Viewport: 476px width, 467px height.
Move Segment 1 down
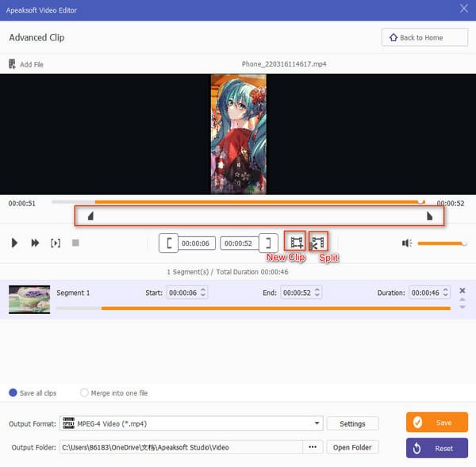coord(463,307)
